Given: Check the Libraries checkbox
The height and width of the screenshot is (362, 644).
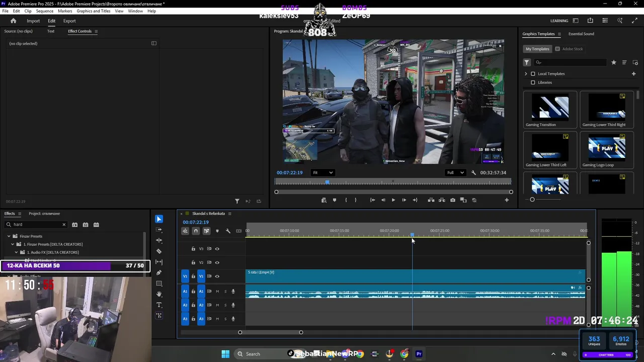Looking at the screenshot, I should (x=533, y=82).
